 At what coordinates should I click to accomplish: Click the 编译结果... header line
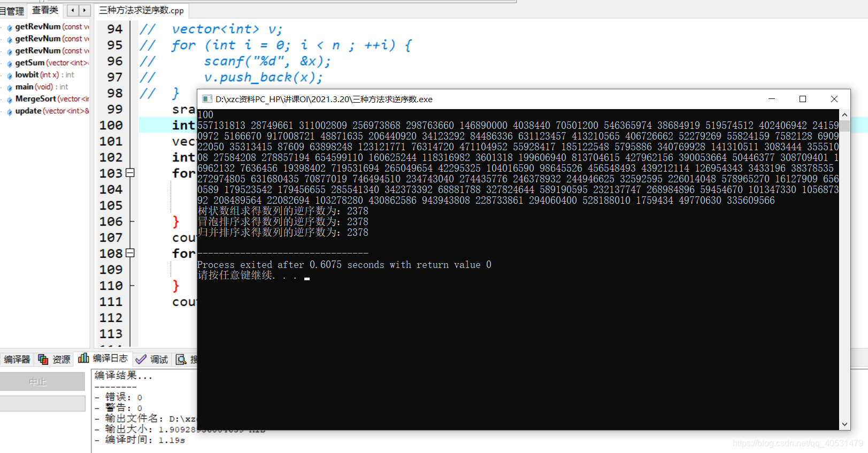[124, 376]
